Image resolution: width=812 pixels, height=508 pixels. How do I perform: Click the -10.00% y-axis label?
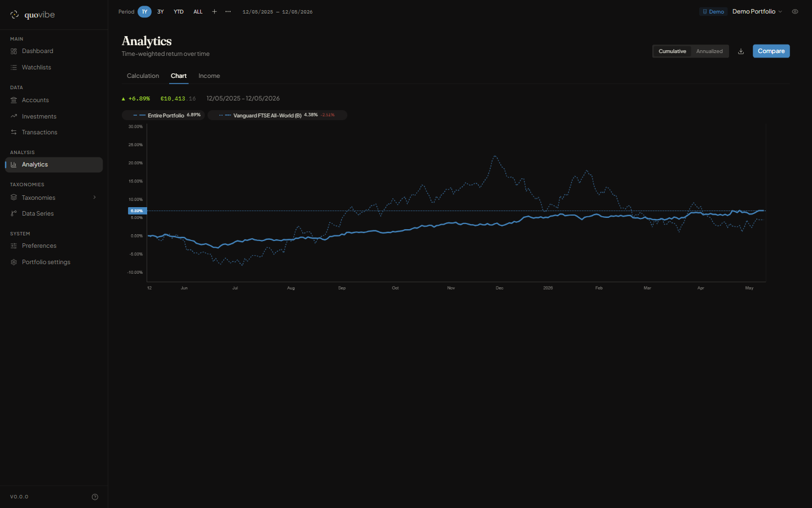point(135,273)
